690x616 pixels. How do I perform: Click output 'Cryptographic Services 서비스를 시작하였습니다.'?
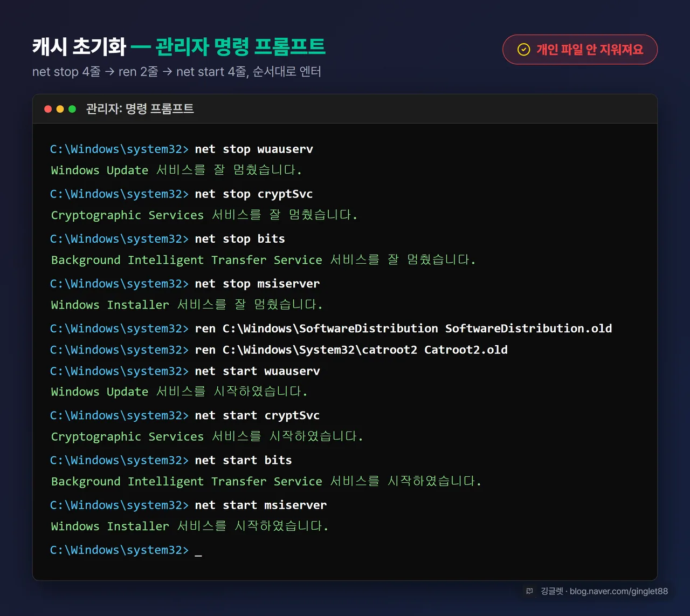208,437
